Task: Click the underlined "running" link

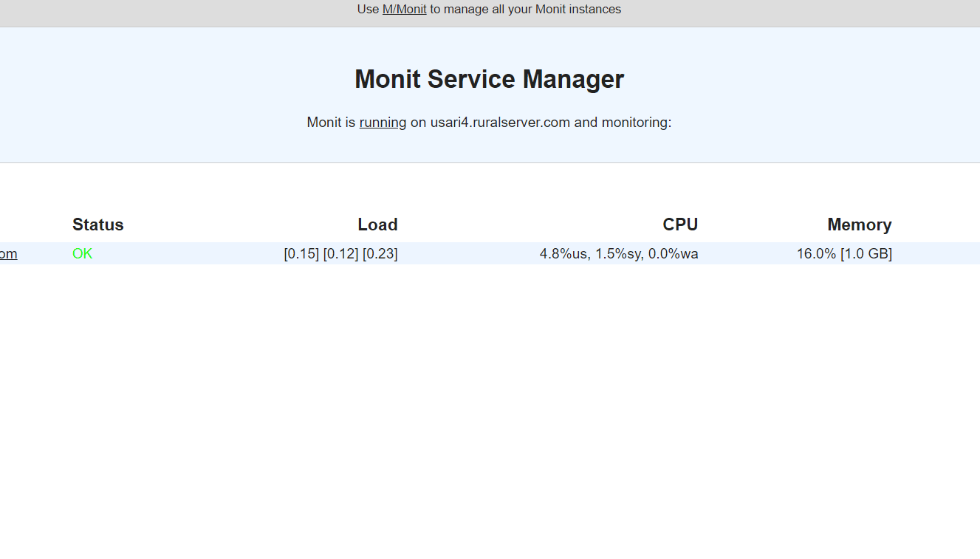Action: (383, 123)
